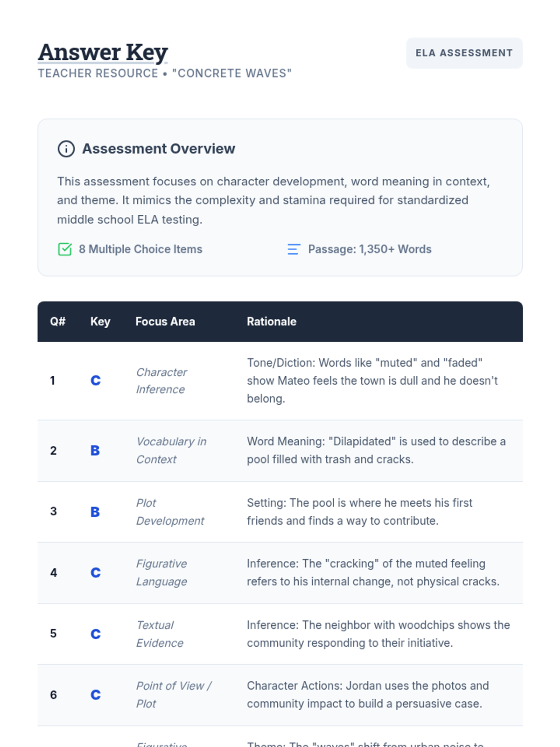Click the Rationale column header
The image size is (560, 747).
tap(272, 322)
